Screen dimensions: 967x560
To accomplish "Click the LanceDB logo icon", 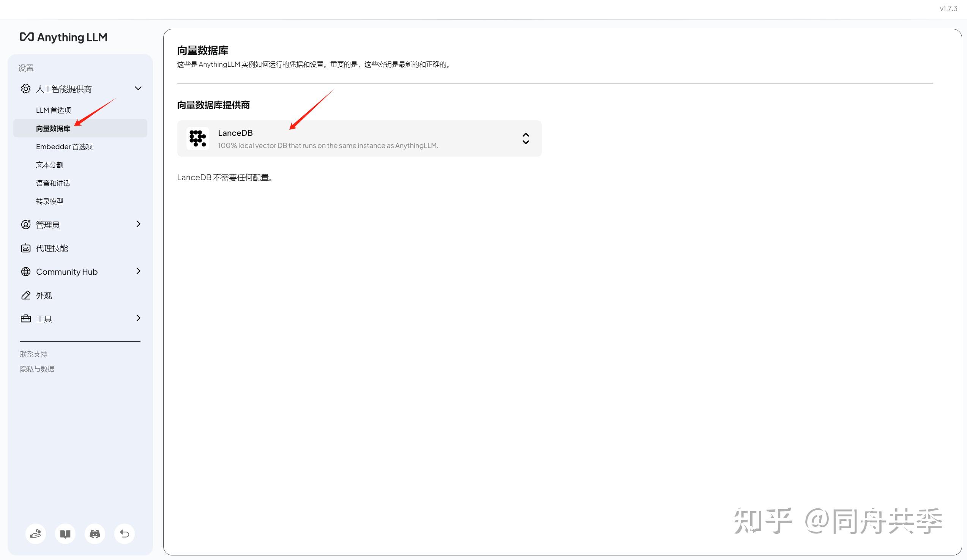I will (x=198, y=138).
